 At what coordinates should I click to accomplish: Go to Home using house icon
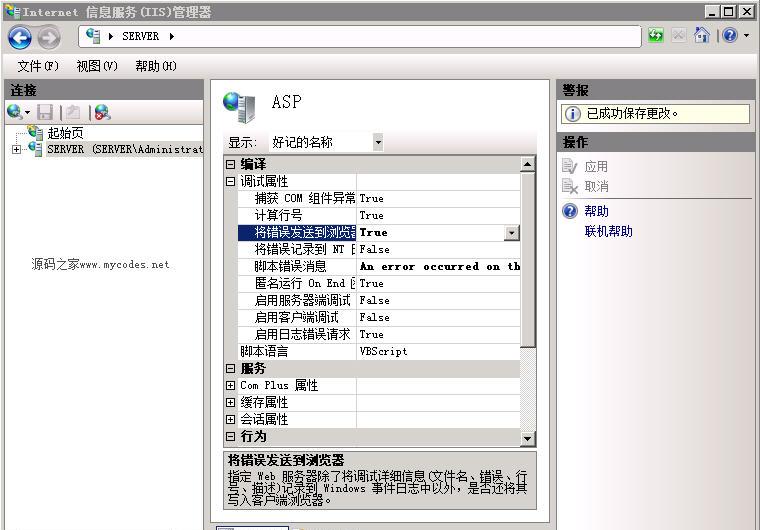pyautogui.click(x=701, y=35)
